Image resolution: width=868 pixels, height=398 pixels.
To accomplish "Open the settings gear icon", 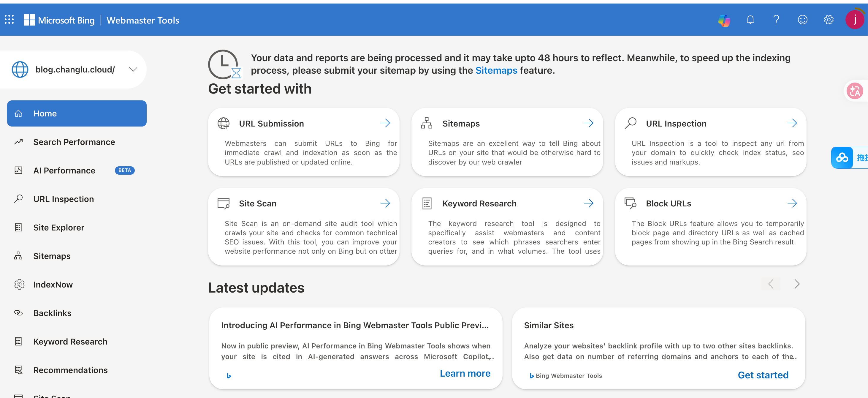I will tap(829, 20).
